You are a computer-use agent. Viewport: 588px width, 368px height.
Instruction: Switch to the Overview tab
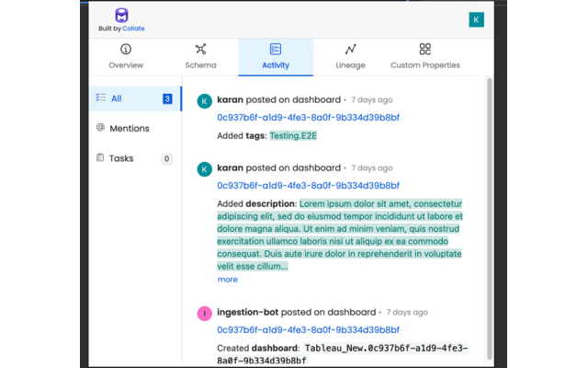coord(126,57)
